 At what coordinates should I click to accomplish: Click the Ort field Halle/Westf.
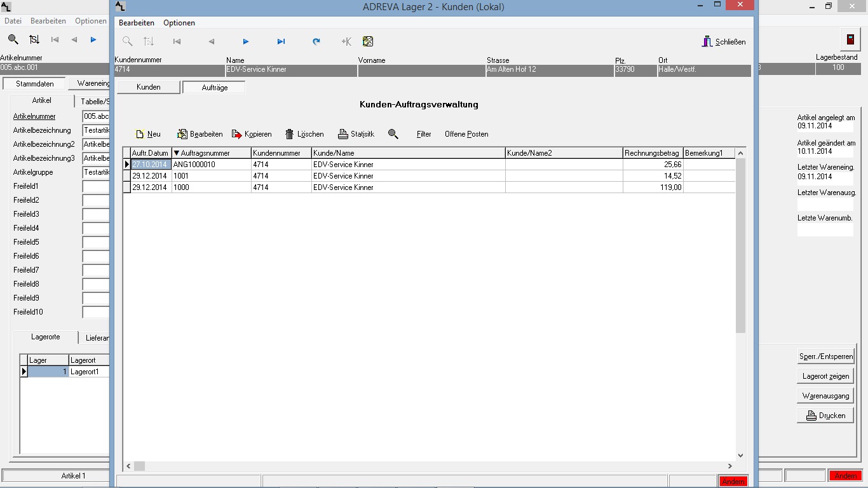click(x=704, y=70)
